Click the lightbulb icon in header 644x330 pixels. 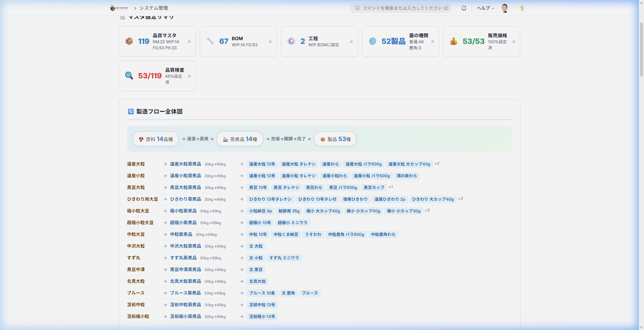[x=522, y=8]
